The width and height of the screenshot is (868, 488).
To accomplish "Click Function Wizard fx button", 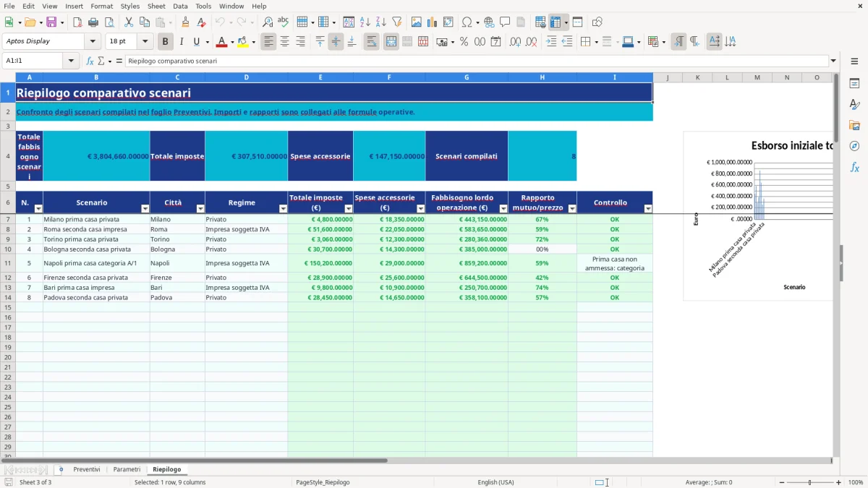I will pos(90,61).
